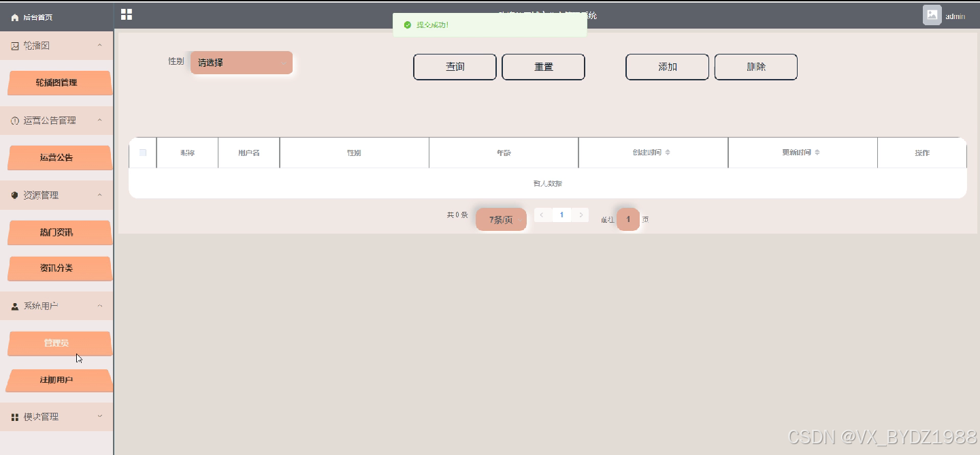The width and height of the screenshot is (980, 455).
Task: Open the 7条/页 page size dropdown
Action: point(501,219)
